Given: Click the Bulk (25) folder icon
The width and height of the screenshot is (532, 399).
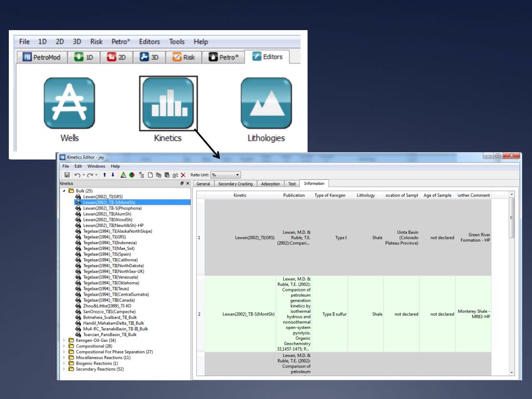Looking at the screenshot, I should 71,191.
